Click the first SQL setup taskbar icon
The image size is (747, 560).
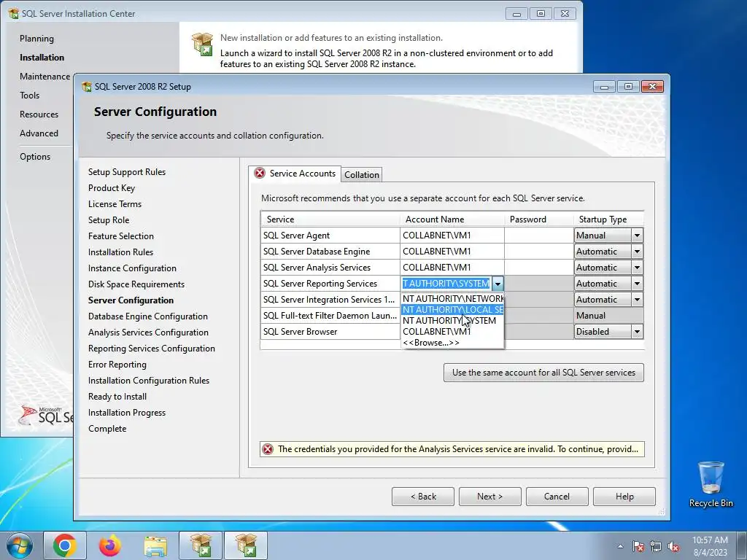pyautogui.click(x=201, y=545)
